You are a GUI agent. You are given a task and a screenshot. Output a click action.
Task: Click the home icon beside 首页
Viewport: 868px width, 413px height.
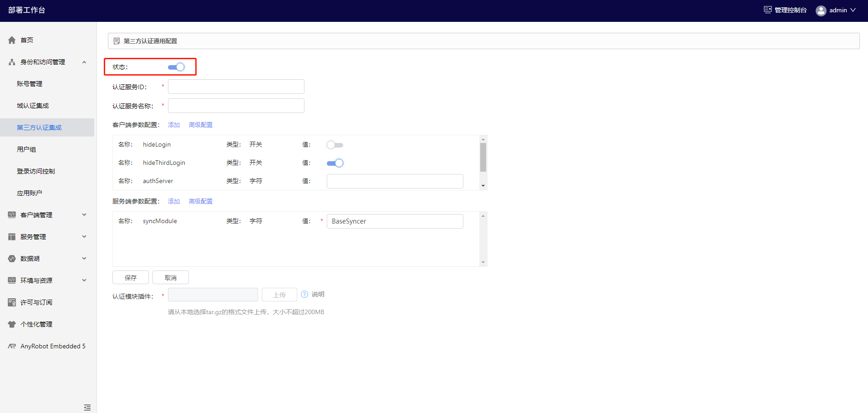12,40
